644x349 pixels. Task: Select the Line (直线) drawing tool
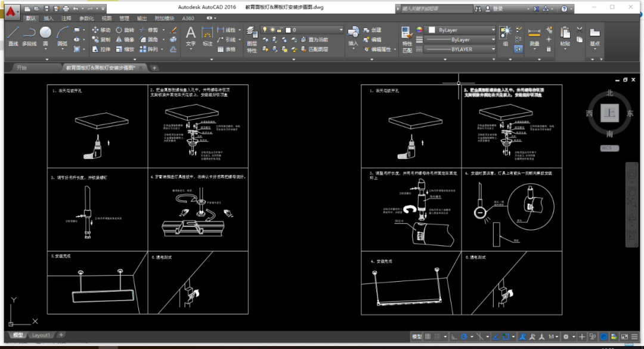point(13,35)
